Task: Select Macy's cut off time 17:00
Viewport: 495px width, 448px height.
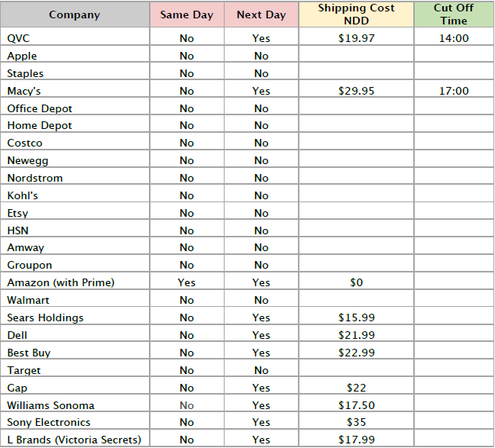Action: click(x=454, y=91)
